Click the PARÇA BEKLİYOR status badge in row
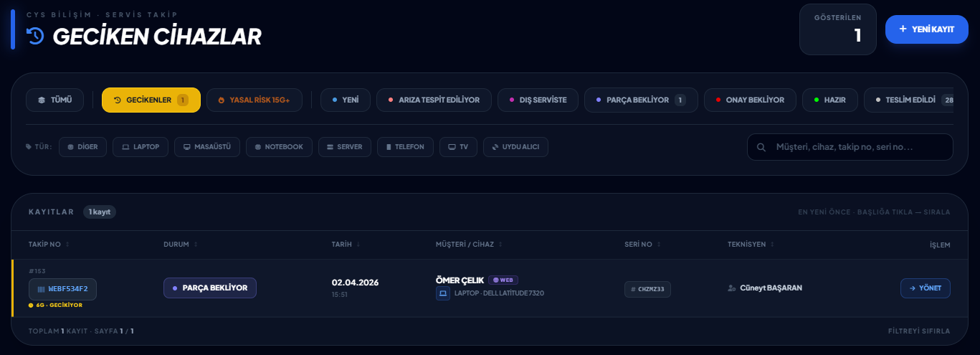The image size is (980, 355). [210, 288]
